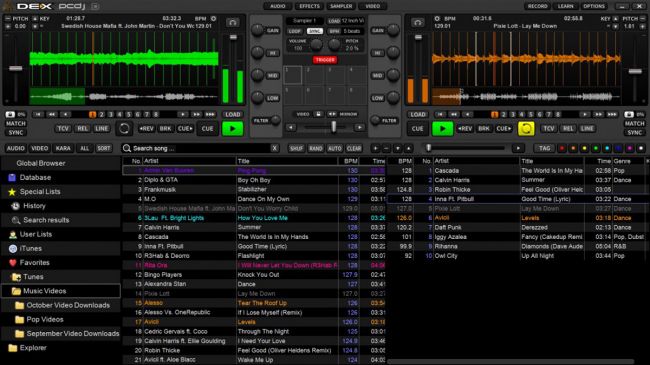
Task: Nudge crossfader right with arrow button
Action: [359, 128]
